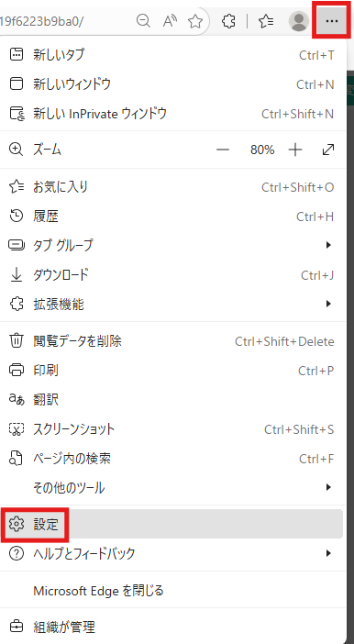The width and height of the screenshot is (354, 644).
Task: Click the address bar URL text
Action: pos(41,21)
